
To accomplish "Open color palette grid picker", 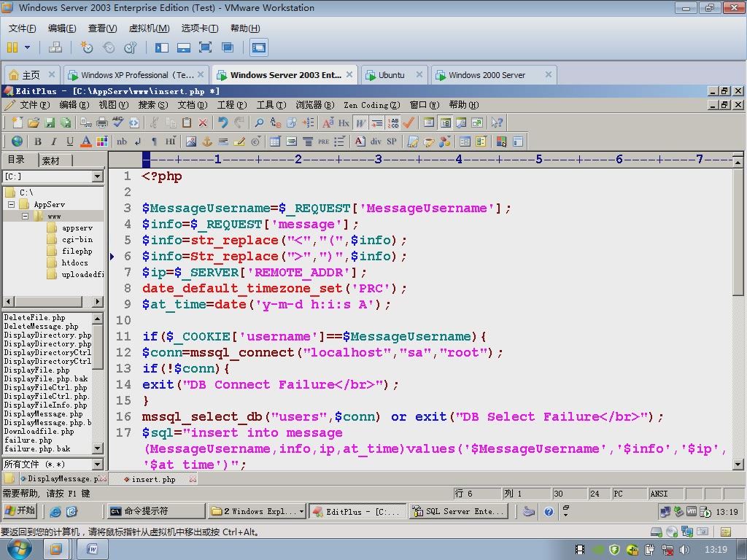I will coord(102,141).
